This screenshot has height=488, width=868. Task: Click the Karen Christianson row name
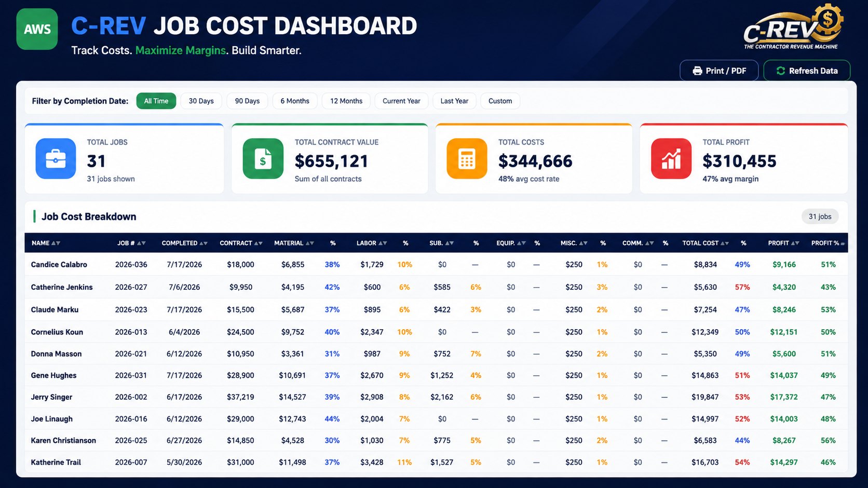click(x=63, y=441)
